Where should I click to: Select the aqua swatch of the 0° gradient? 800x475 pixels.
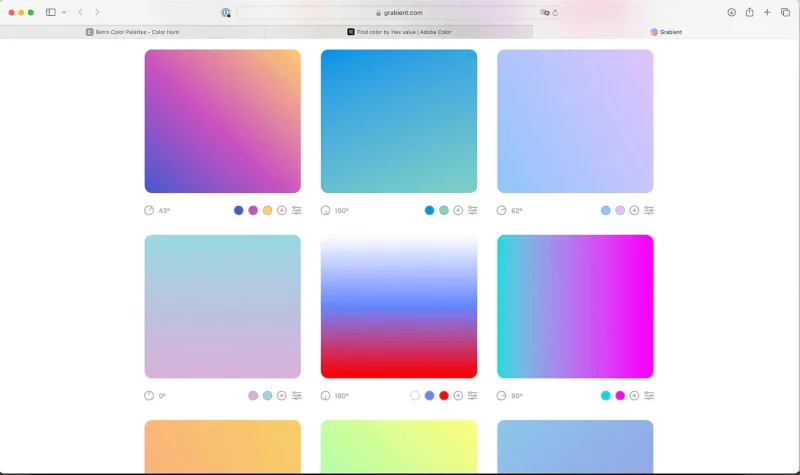pyautogui.click(x=267, y=395)
